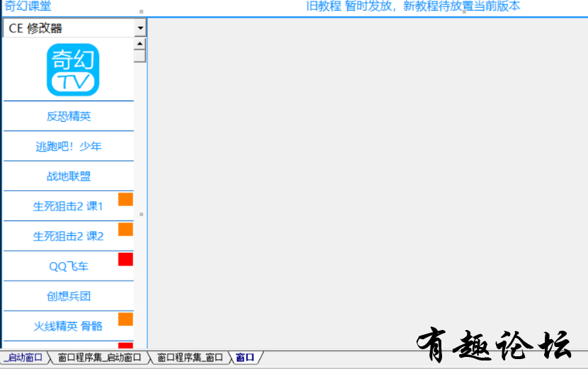The image size is (588, 369).
Task: Select the 战地联盟 list item
Action: point(69,176)
